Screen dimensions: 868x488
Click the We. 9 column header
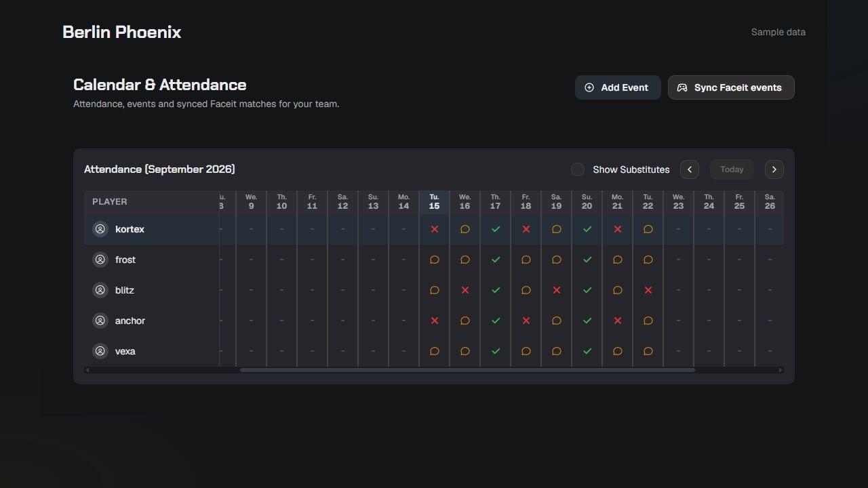tap(252, 202)
